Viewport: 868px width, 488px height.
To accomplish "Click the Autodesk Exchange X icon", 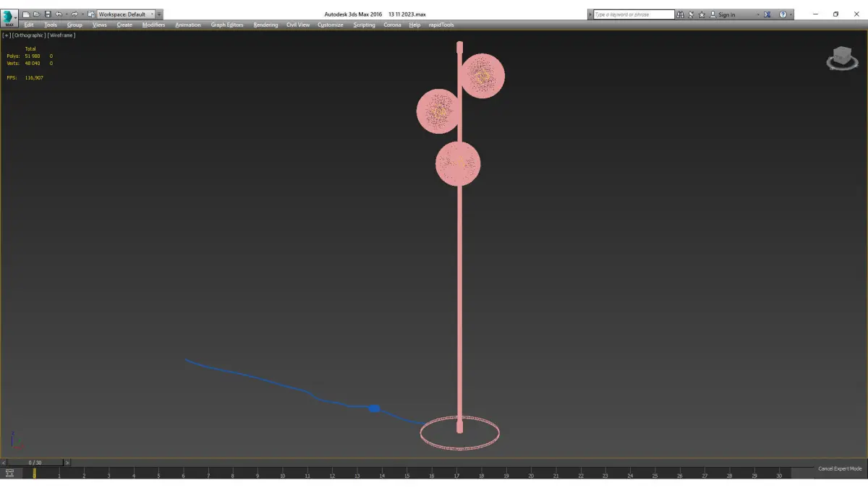I will [767, 14].
